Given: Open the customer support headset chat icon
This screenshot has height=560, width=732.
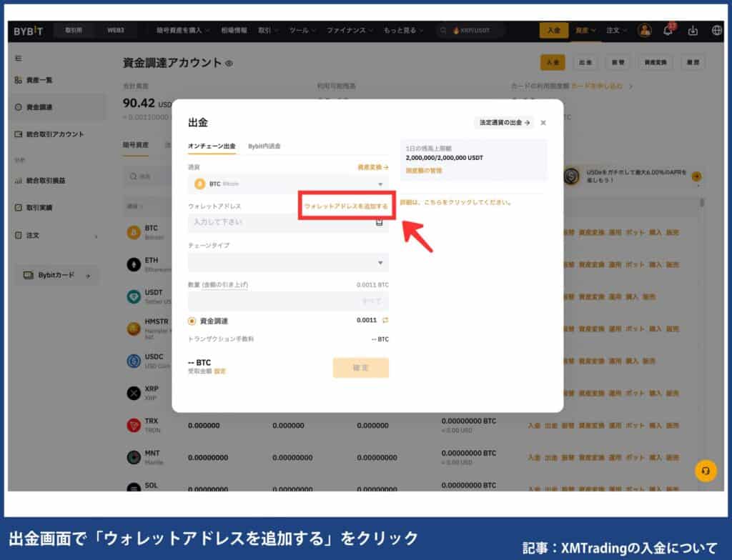Looking at the screenshot, I should (706, 471).
